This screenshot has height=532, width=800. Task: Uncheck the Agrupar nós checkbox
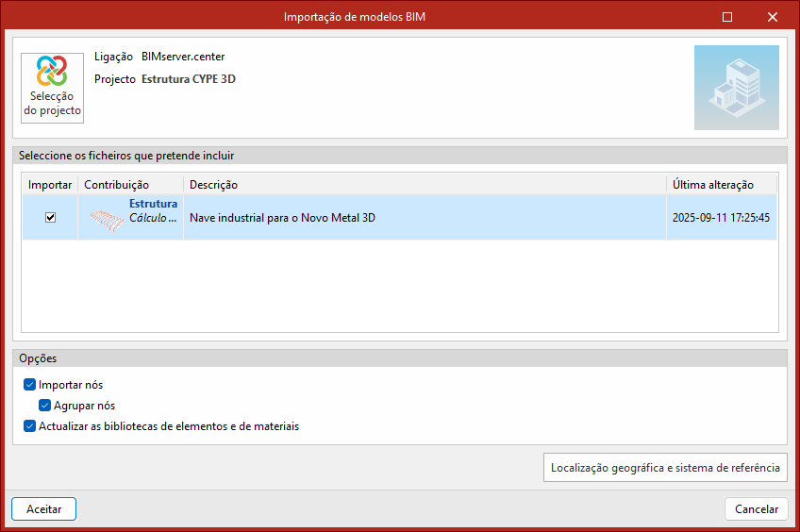(45, 406)
